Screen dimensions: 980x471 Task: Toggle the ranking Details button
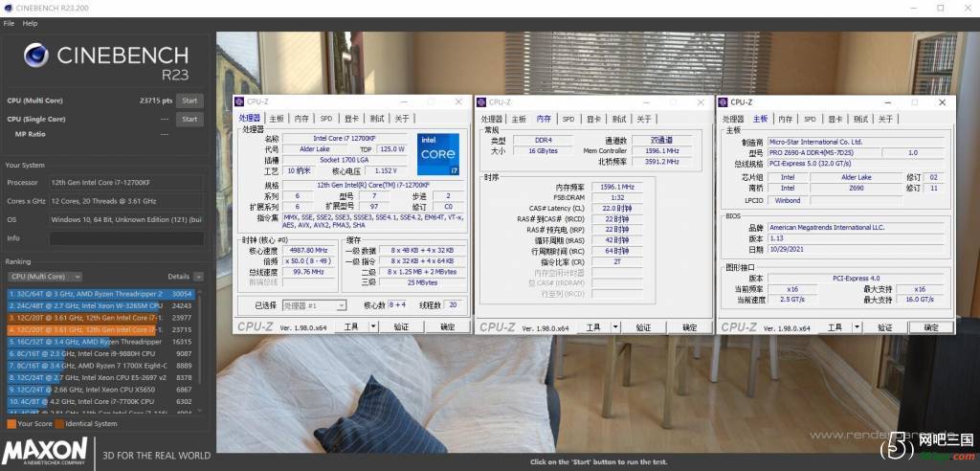[197, 277]
